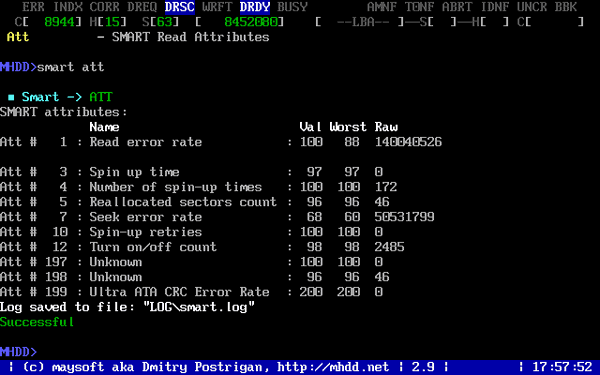Click the green ATT label

pyautogui.click(x=101, y=97)
